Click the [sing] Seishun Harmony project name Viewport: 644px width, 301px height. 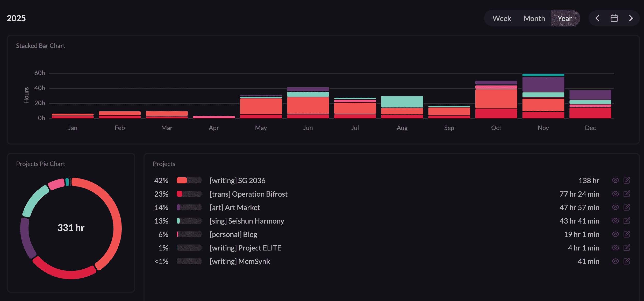coord(247,221)
